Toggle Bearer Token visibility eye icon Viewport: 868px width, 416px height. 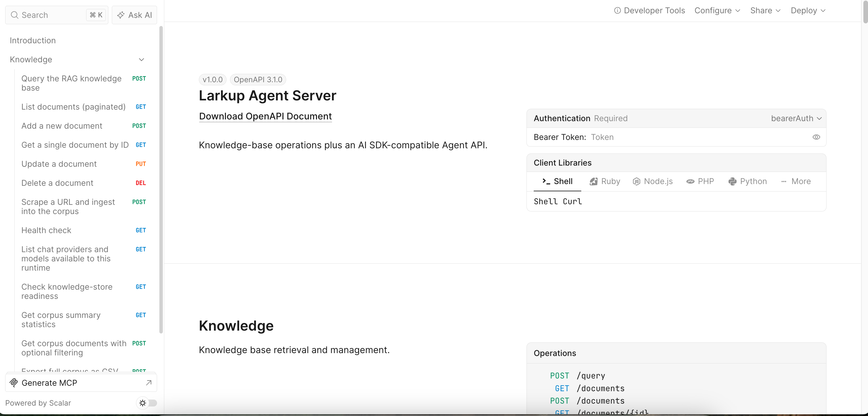[816, 137]
